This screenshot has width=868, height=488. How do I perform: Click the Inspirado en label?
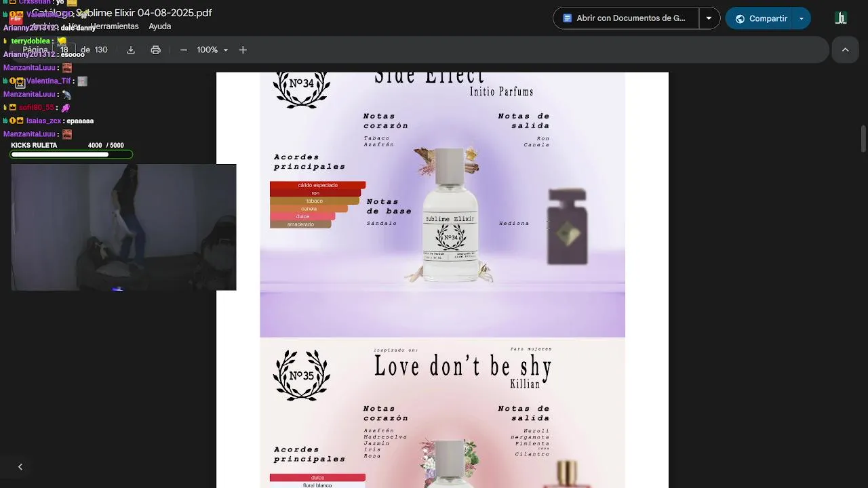pos(395,350)
